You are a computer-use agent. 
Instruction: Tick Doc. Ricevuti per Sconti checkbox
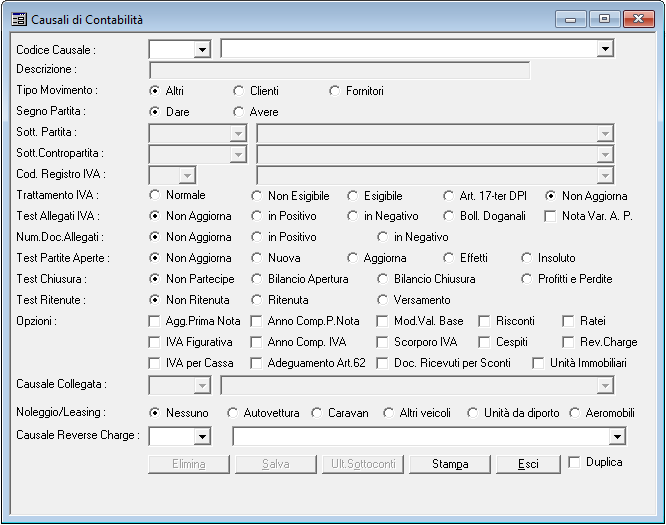[x=382, y=363]
